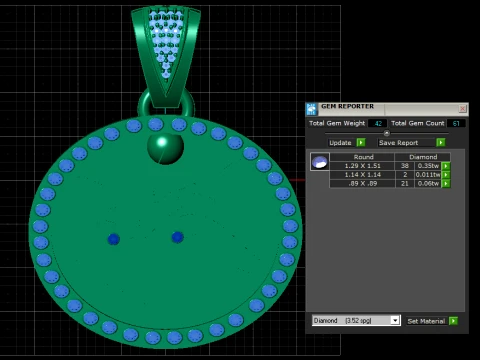Click the Diamond column header
The height and width of the screenshot is (360, 480).
(x=423, y=157)
